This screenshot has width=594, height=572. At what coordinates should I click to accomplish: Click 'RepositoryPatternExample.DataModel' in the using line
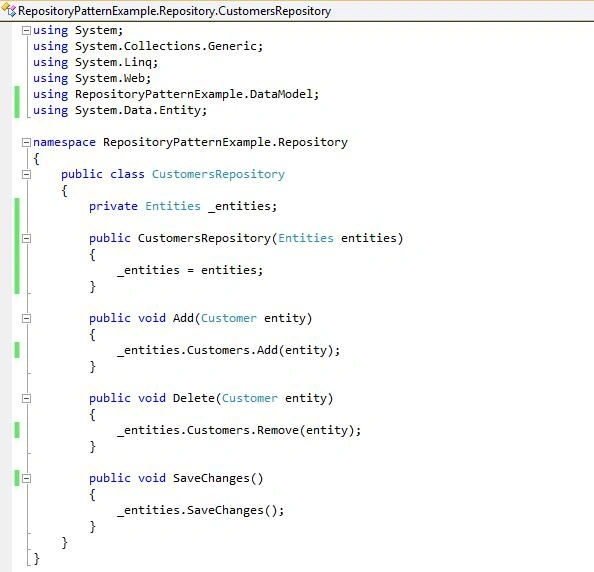coord(194,94)
